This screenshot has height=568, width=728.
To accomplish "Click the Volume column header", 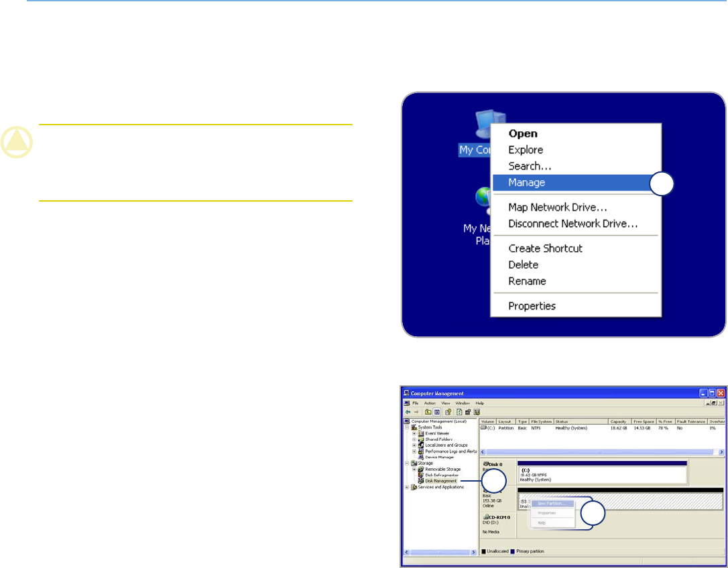I will 488,421.
